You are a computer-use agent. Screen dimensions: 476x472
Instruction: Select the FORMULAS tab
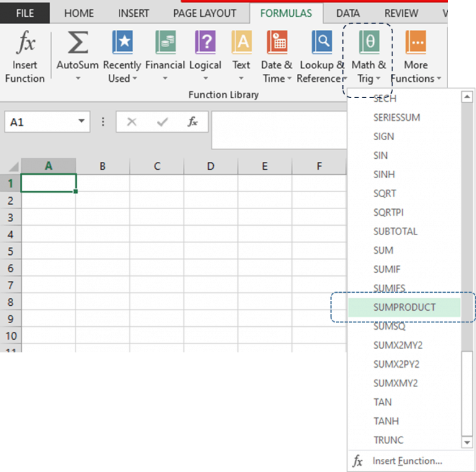[x=286, y=14]
